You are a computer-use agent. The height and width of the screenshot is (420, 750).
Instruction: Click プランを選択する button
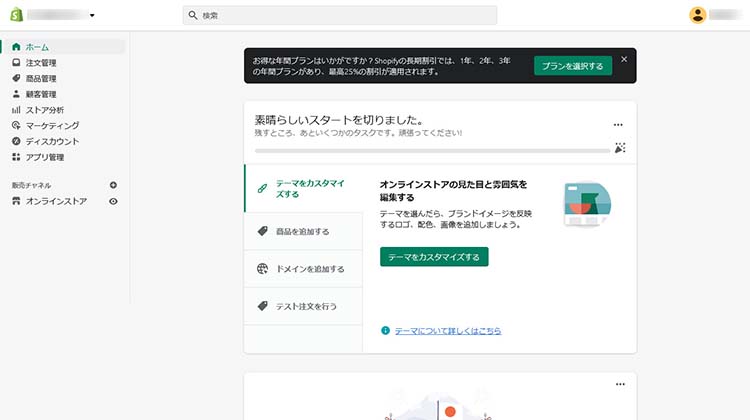[573, 66]
